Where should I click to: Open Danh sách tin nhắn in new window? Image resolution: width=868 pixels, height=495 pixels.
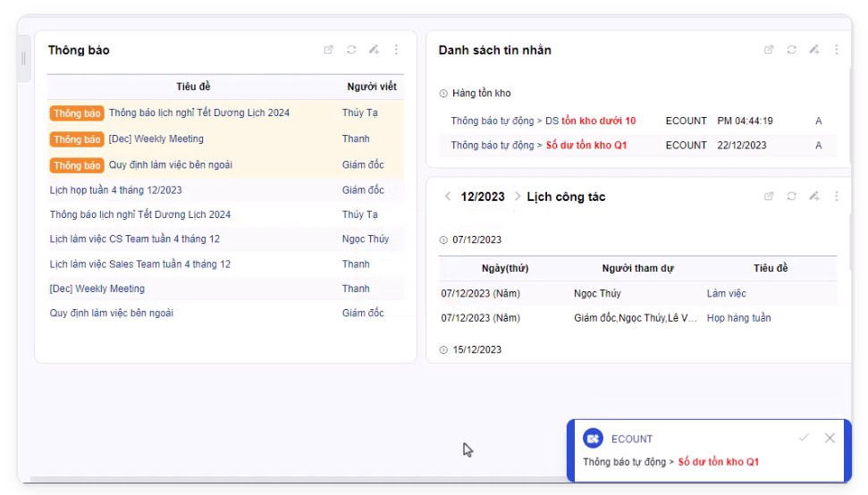pyautogui.click(x=769, y=50)
